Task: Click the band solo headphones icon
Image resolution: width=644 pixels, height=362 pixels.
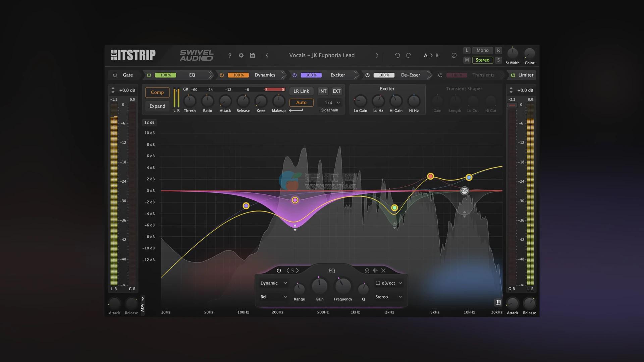Action: tap(367, 270)
